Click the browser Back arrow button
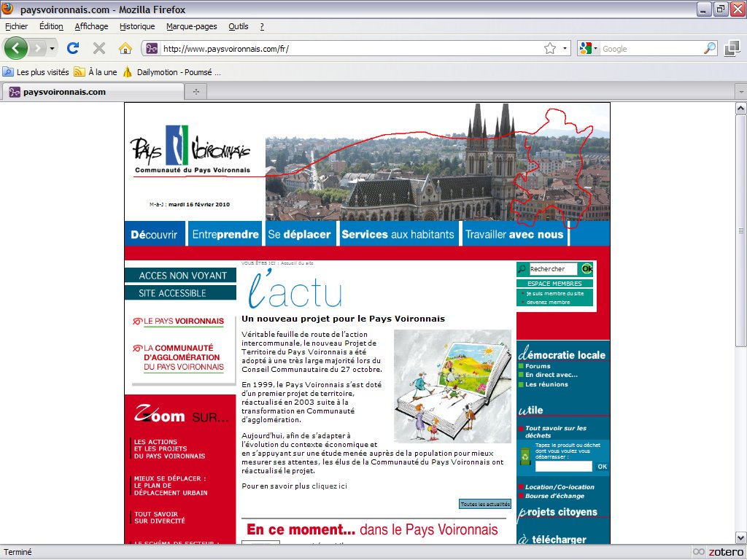Image resolution: width=747 pixels, height=560 pixels. [x=16, y=49]
